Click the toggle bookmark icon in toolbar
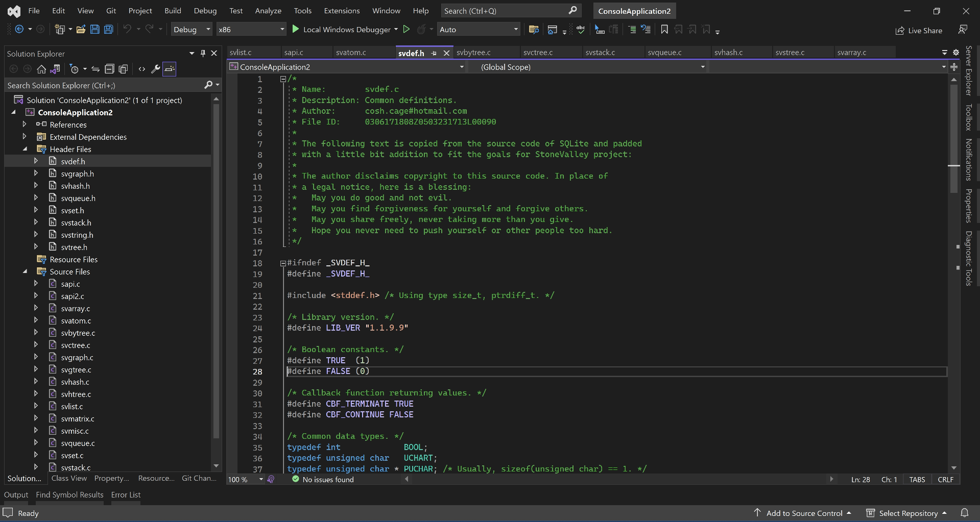 pyautogui.click(x=664, y=30)
